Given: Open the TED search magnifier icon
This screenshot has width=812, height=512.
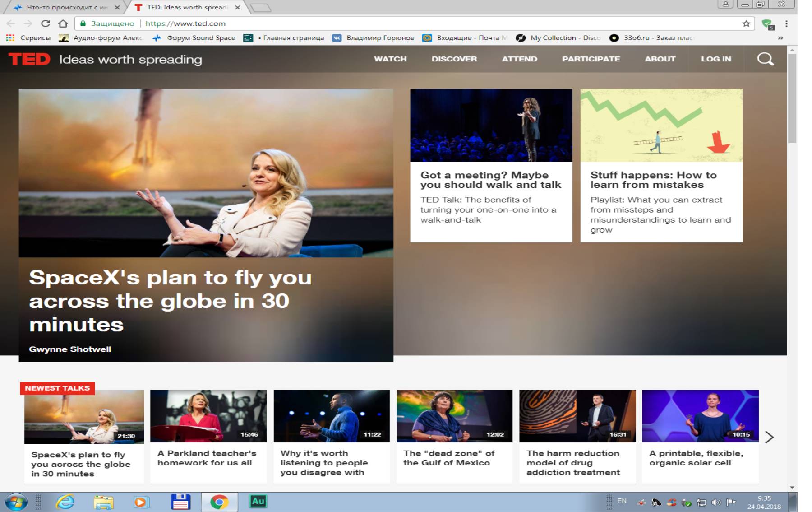Looking at the screenshot, I should pos(765,59).
